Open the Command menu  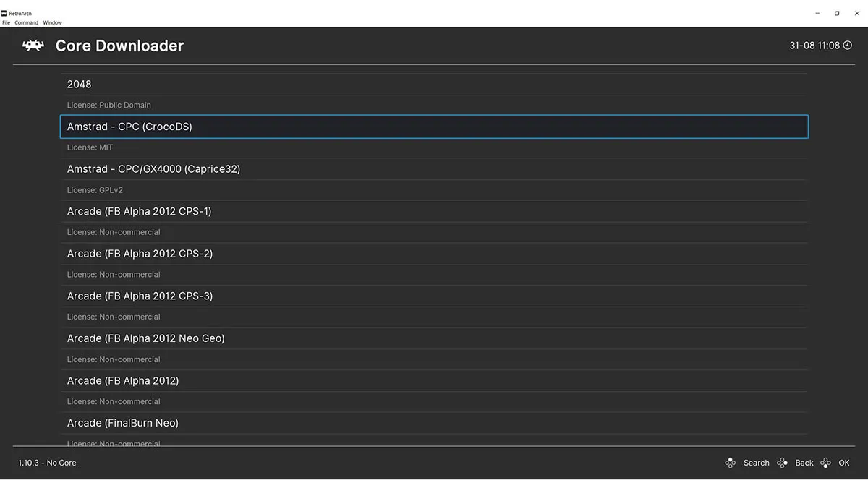[x=27, y=22]
